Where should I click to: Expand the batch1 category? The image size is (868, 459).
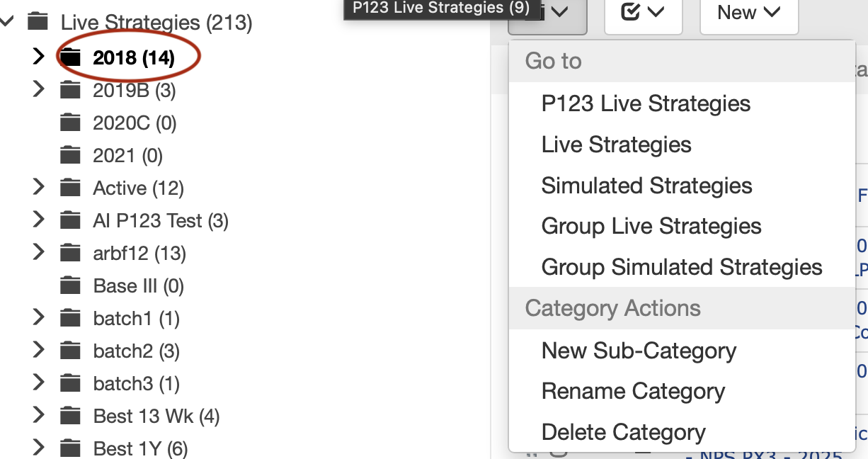pos(39,318)
